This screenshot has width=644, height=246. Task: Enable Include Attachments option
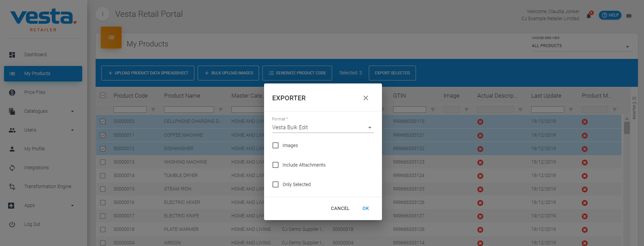click(276, 165)
